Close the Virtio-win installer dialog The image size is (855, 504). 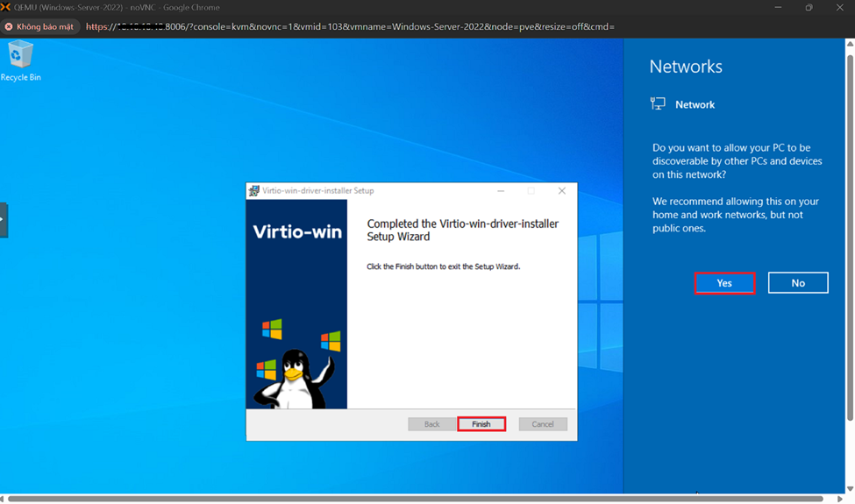click(x=561, y=190)
